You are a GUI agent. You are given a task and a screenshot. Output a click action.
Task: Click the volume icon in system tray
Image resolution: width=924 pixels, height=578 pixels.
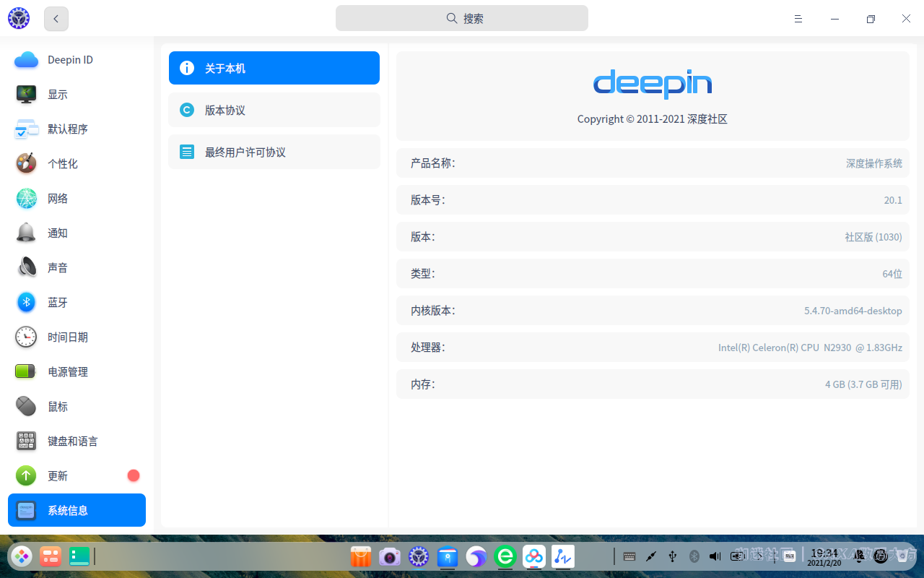715,556
